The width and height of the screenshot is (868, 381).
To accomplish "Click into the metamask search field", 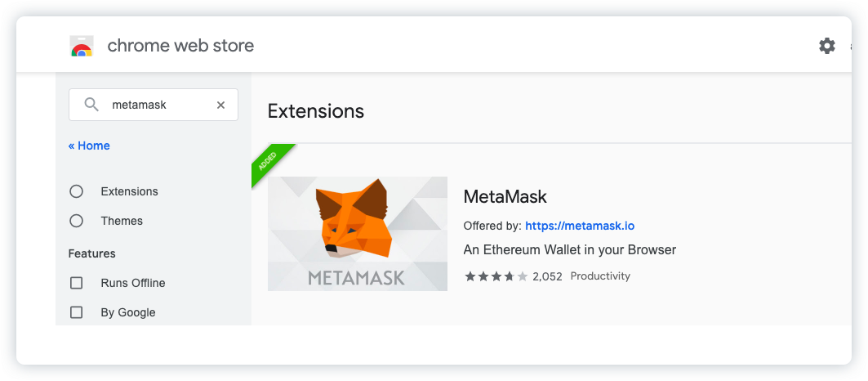I will pos(154,105).
